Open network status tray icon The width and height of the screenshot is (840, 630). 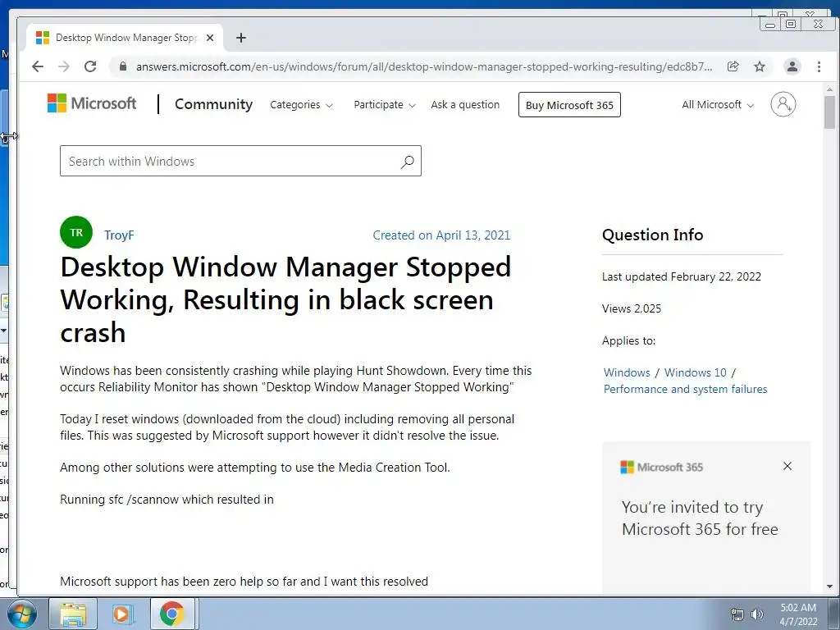pos(737,614)
